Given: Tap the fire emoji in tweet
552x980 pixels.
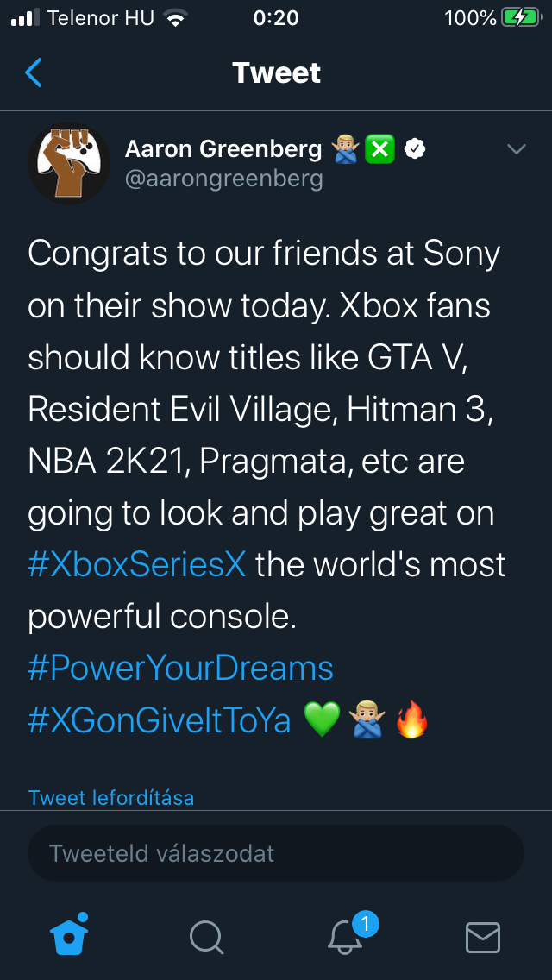Looking at the screenshot, I should tap(411, 720).
